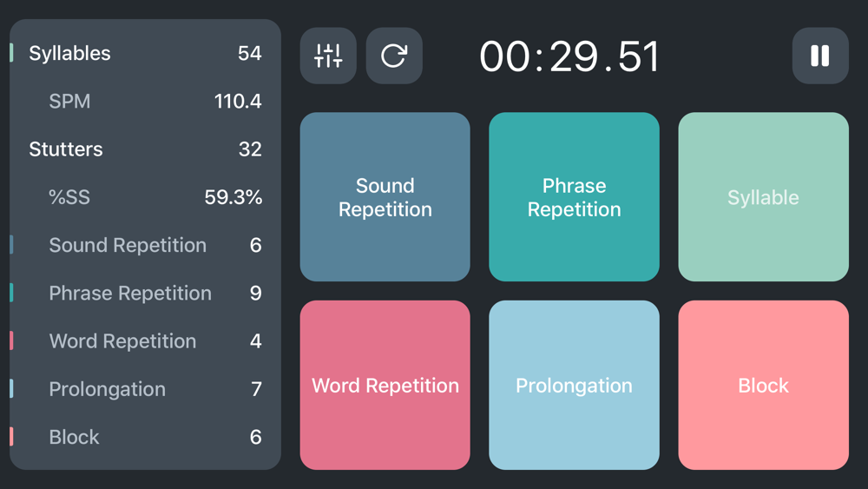The height and width of the screenshot is (489, 868).
Task: Tap the Prolongation button
Action: (x=574, y=385)
